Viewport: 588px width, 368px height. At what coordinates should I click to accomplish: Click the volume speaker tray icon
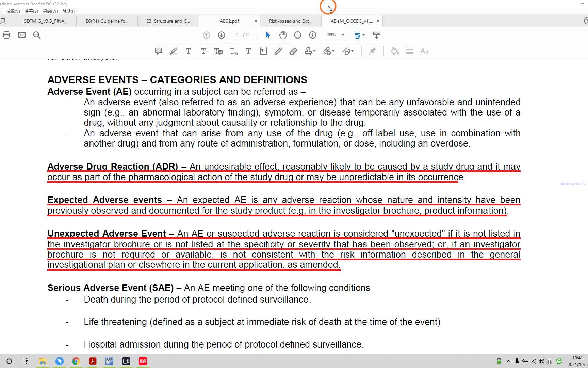pos(541,361)
